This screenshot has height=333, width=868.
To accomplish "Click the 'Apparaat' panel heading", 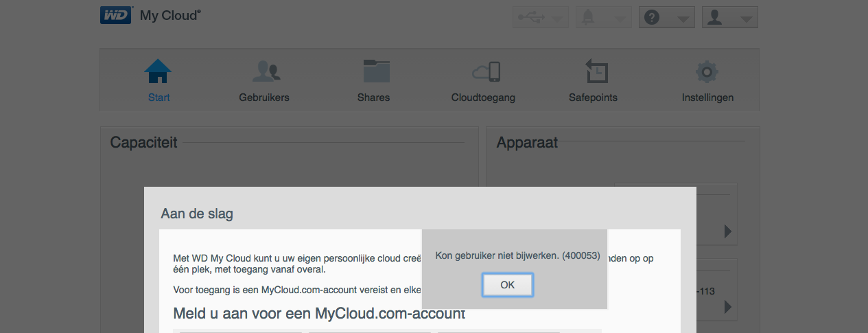I will (527, 143).
